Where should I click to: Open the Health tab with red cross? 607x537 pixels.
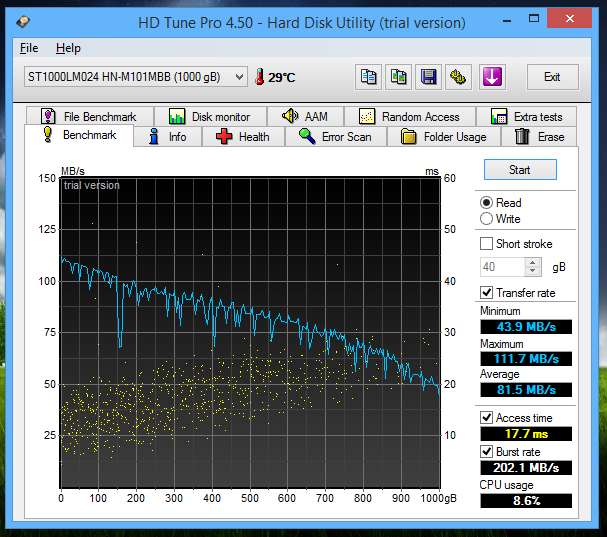[x=241, y=137]
